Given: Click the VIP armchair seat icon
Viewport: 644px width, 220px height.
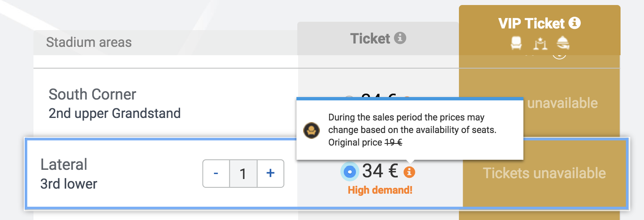Looking at the screenshot, I should pyautogui.click(x=517, y=43).
